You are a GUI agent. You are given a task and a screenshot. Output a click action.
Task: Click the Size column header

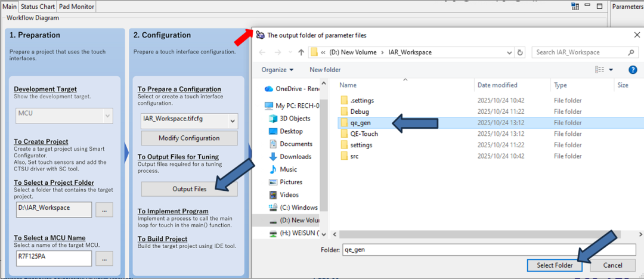pos(628,85)
